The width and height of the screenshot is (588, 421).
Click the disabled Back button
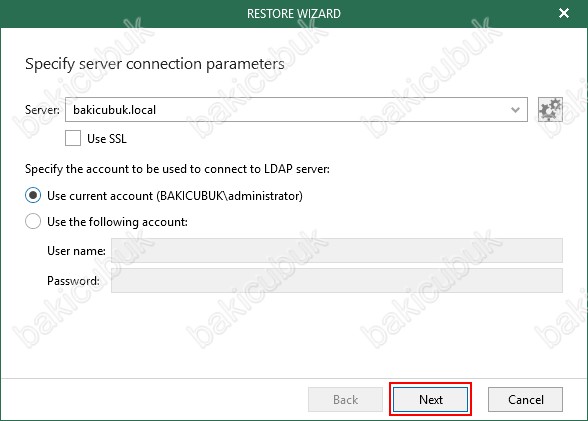pos(345,399)
